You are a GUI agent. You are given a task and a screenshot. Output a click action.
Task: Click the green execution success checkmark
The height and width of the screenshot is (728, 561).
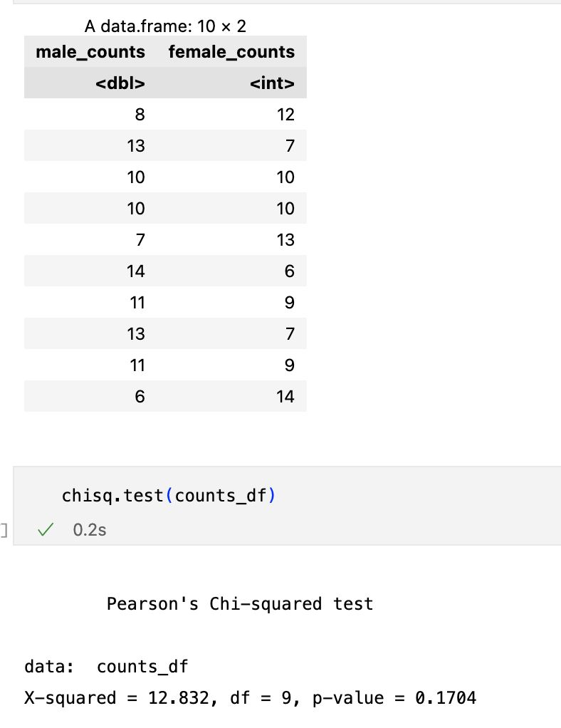(x=46, y=529)
